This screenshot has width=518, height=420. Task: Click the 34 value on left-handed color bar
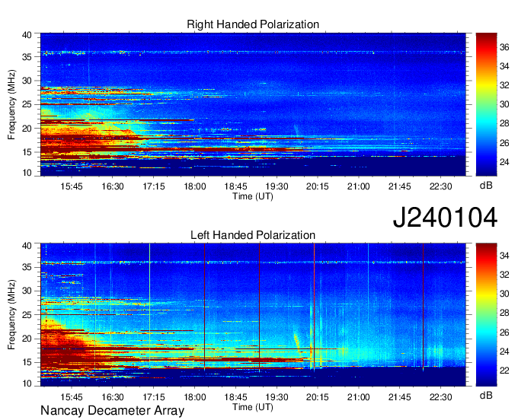pyautogui.click(x=504, y=256)
